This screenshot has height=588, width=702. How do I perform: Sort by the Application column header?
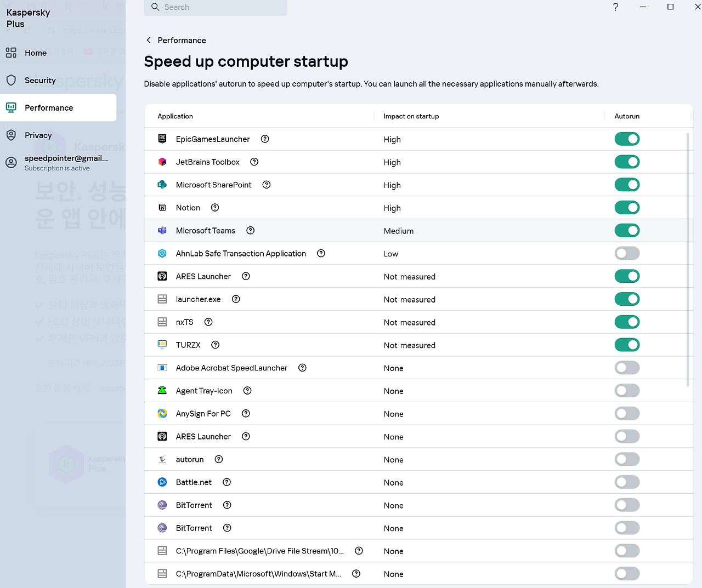click(x=175, y=116)
